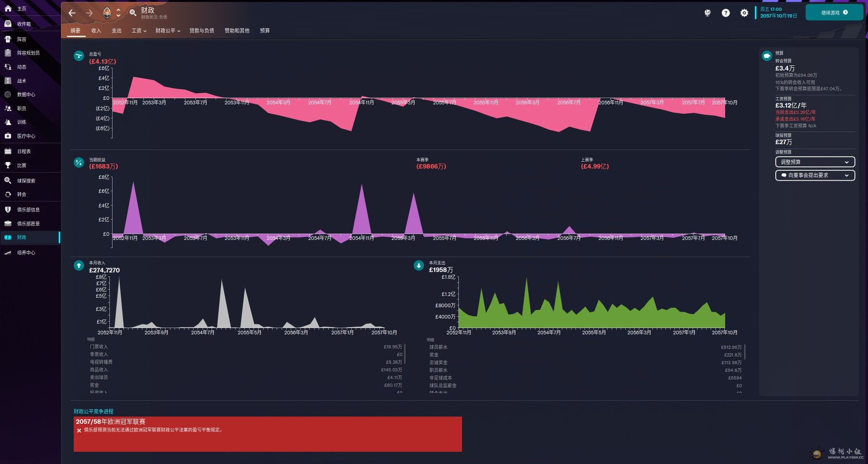Open the settings gear icon

[744, 13]
